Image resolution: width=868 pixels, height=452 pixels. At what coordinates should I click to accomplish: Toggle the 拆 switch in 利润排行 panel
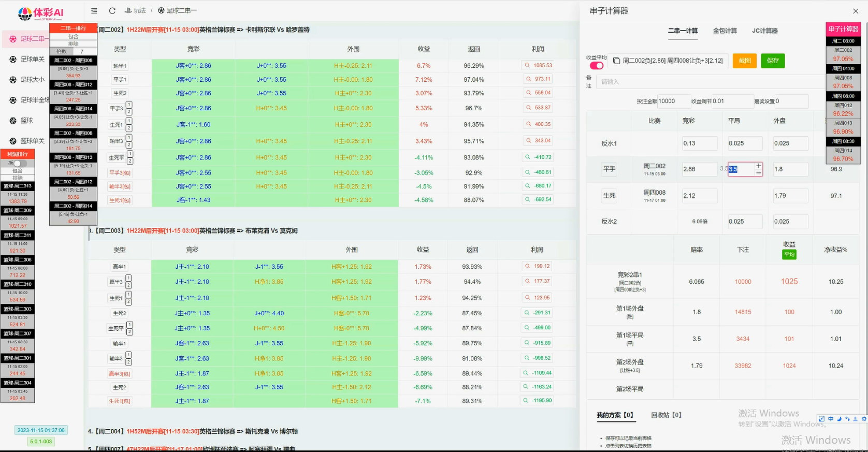pyautogui.click(x=19, y=163)
